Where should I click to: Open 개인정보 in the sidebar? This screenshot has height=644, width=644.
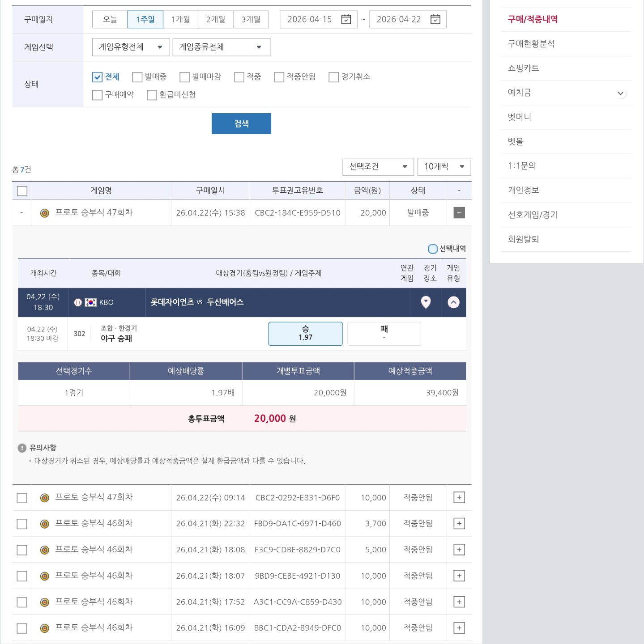tap(523, 190)
